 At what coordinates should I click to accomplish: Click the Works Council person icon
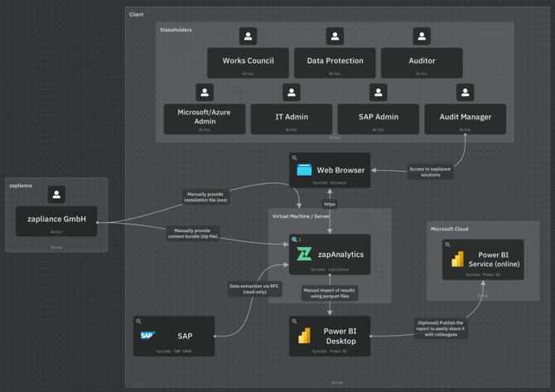[x=249, y=36]
